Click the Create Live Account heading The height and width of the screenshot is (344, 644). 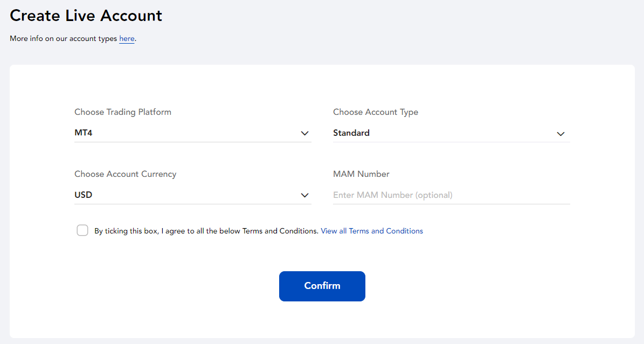tap(86, 16)
